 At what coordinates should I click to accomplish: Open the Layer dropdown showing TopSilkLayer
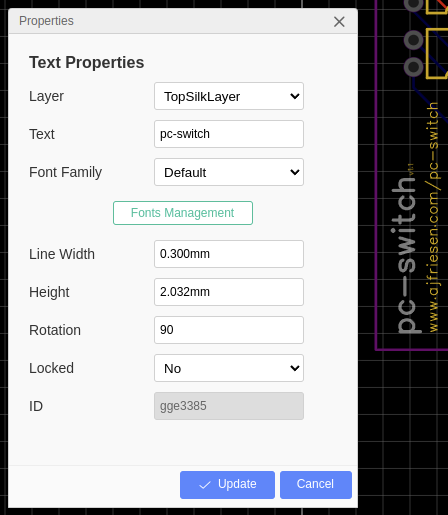click(229, 96)
